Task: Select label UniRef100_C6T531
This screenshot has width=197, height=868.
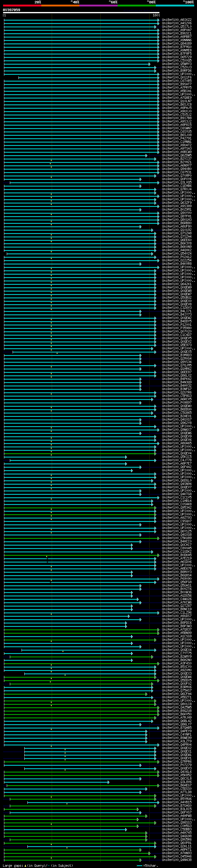Action: (x=177, y=172)
